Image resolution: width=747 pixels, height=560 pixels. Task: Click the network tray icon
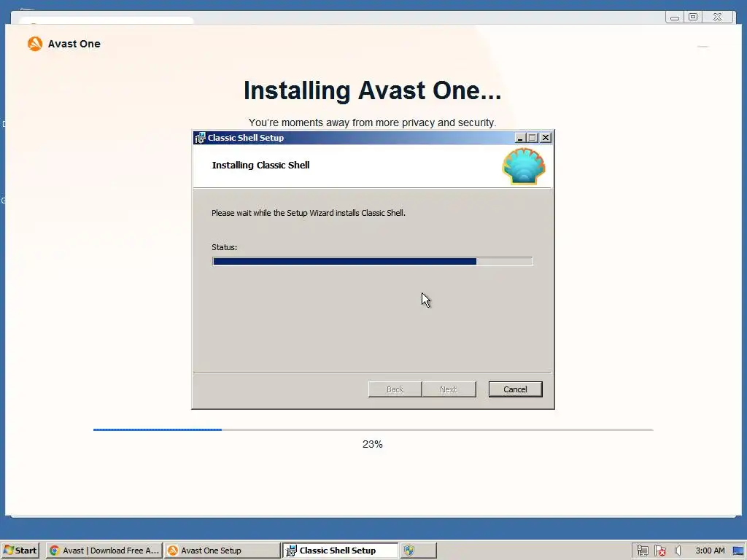pyautogui.click(x=642, y=551)
